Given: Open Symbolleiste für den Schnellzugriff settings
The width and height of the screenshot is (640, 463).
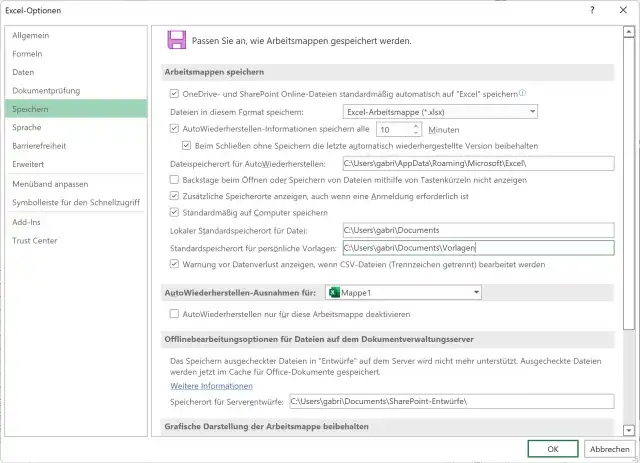Looking at the screenshot, I should (76, 203).
